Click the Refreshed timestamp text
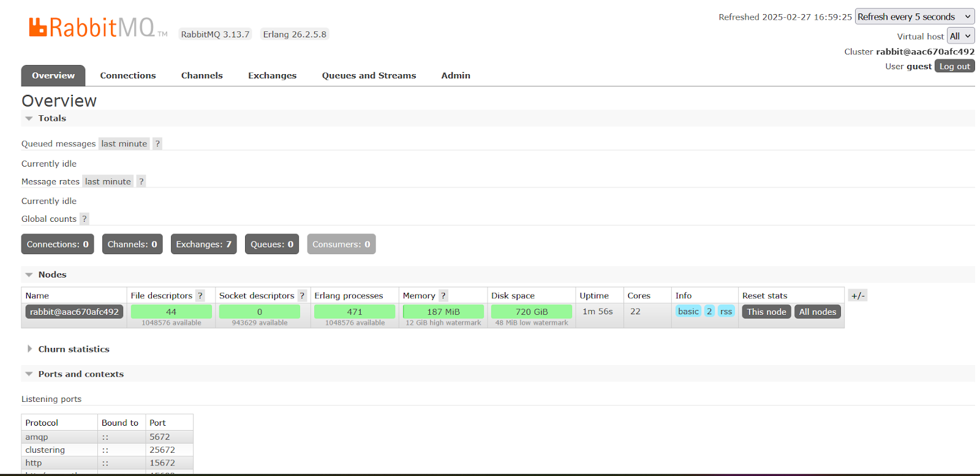Screen dimensions: 980x476 (x=785, y=17)
